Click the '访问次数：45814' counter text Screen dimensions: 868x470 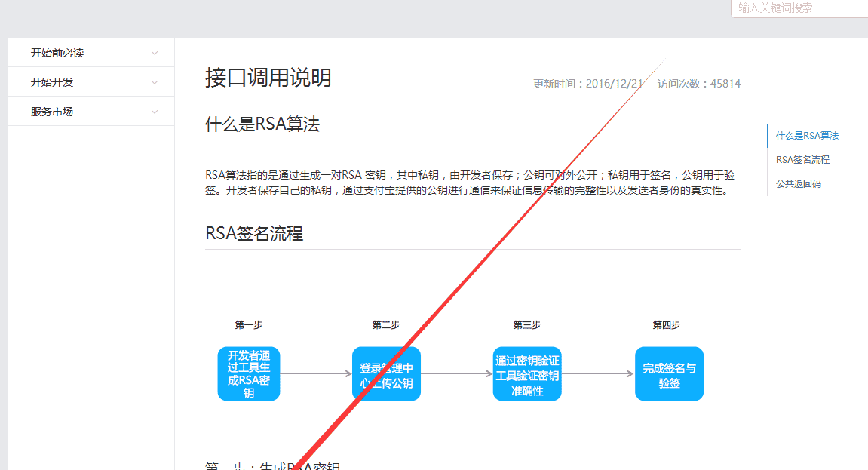coord(698,84)
